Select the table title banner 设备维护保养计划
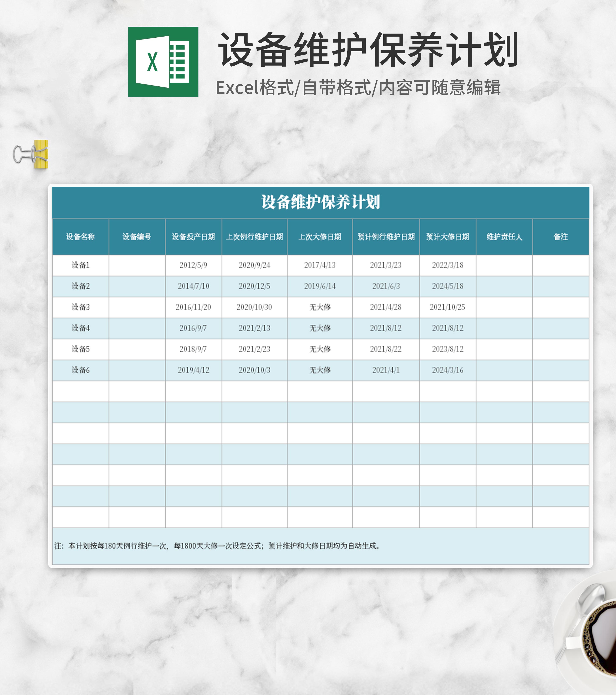The width and height of the screenshot is (616, 695). click(x=320, y=202)
